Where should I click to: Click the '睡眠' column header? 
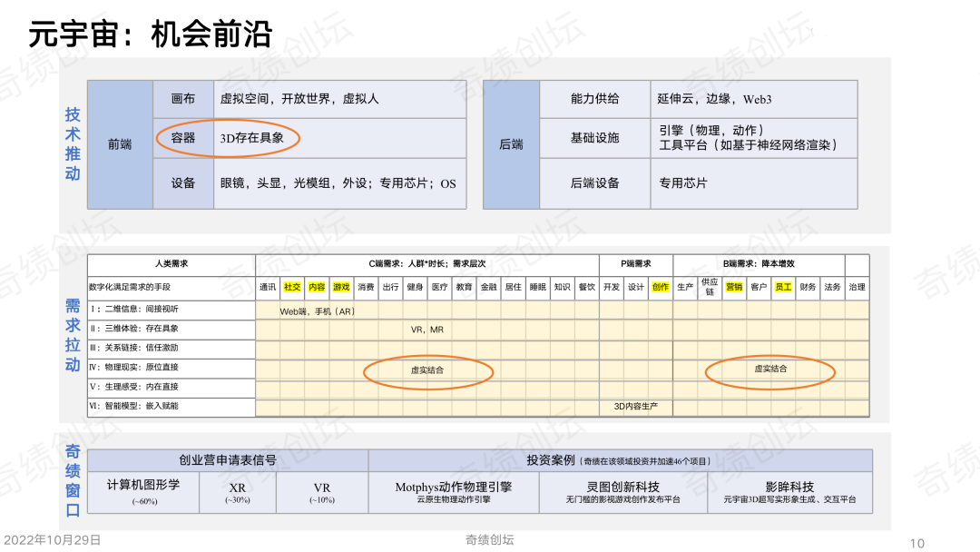[x=537, y=287]
